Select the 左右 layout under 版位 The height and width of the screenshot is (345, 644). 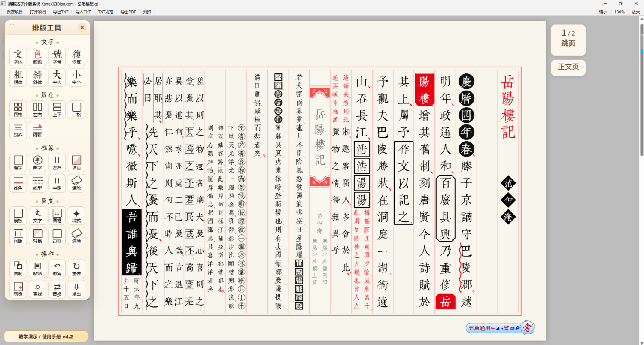click(x=38, y=110)
